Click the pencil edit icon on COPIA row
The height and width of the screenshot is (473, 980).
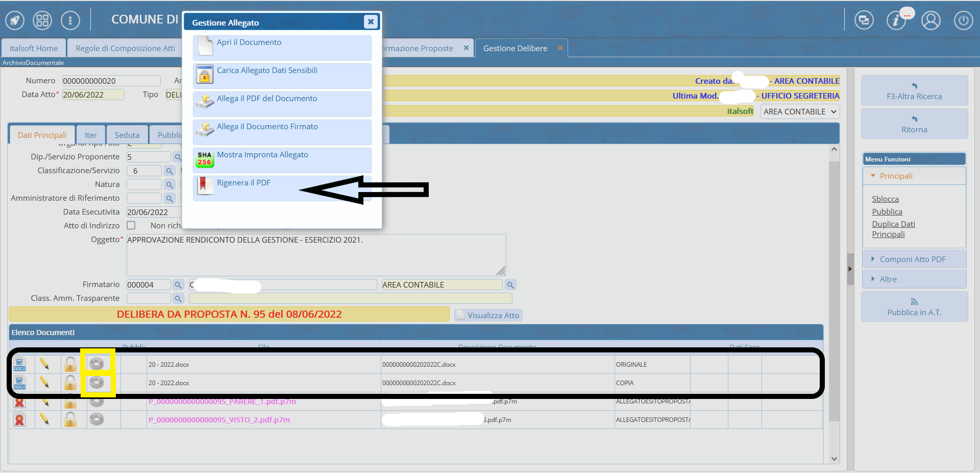44,382
